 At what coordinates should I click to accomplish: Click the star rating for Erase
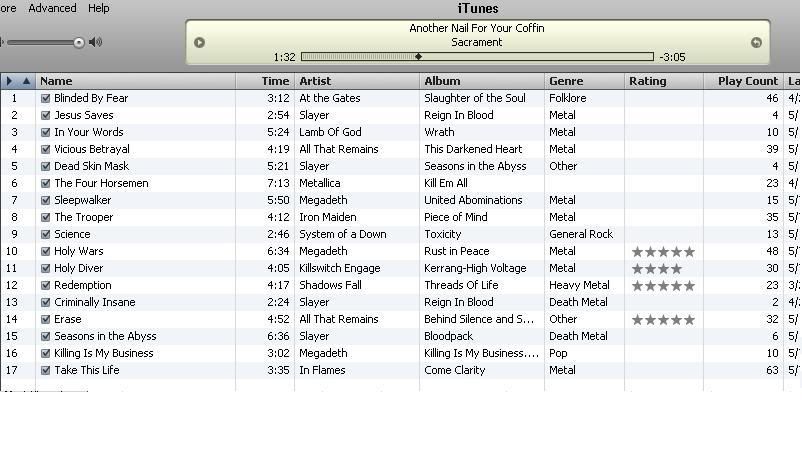point(662,320)
